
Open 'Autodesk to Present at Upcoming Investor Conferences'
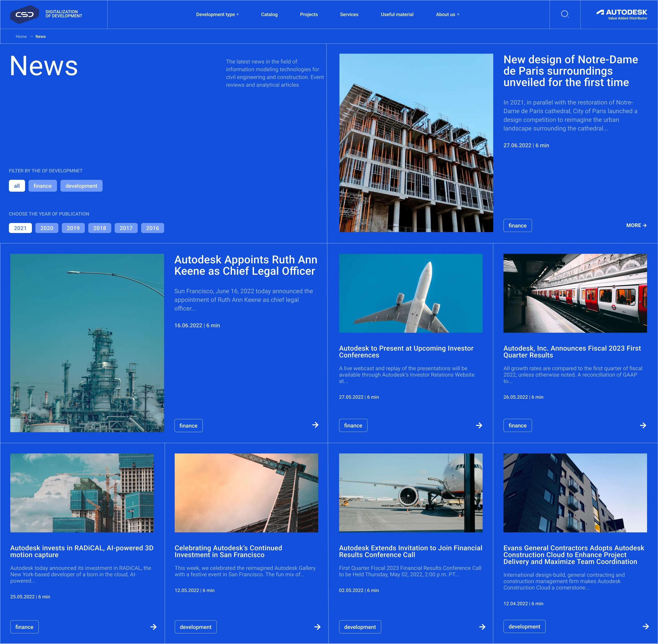pyautogui.click(x=406, y=352)
